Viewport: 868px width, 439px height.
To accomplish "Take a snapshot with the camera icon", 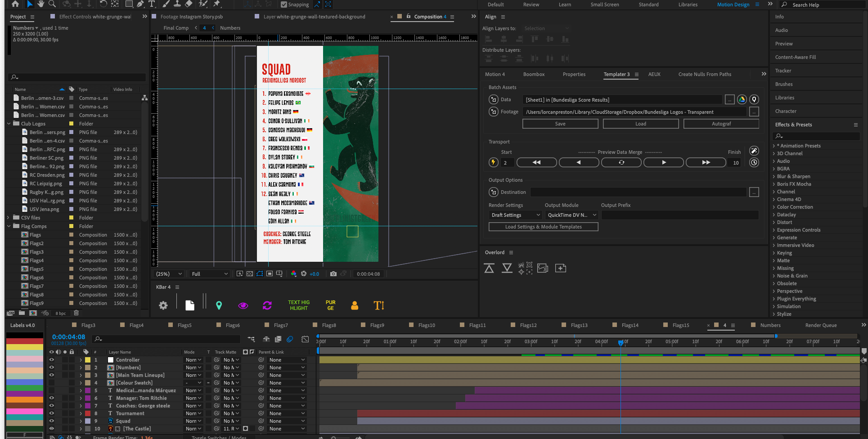I will (333, 273).
